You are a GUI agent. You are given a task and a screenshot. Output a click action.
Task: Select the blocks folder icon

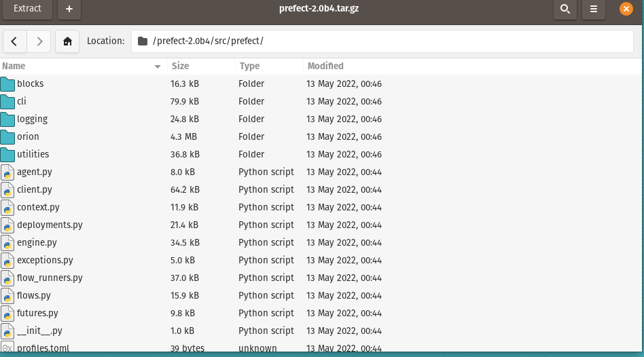pos(7,83)
